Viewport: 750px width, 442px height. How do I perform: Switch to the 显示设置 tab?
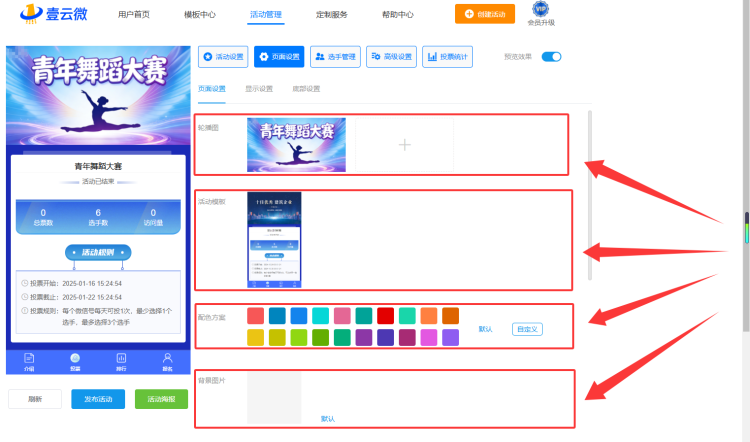tap(259, 88)
